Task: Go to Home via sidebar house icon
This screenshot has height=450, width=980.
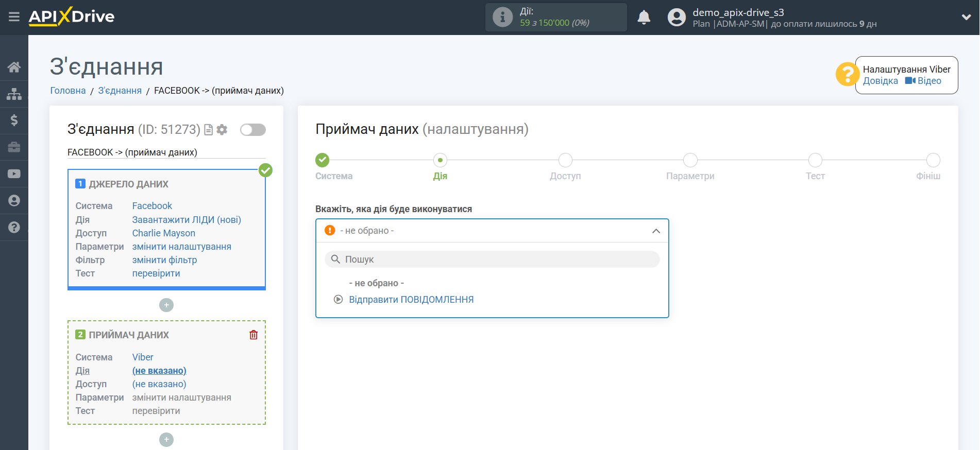Action: (x=14, y=67)
